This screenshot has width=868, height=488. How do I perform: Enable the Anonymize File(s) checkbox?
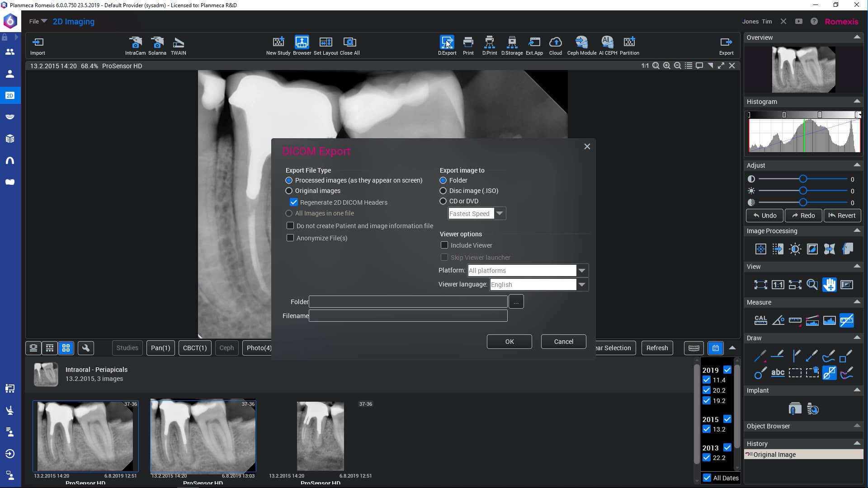click(x=290, y=238)
